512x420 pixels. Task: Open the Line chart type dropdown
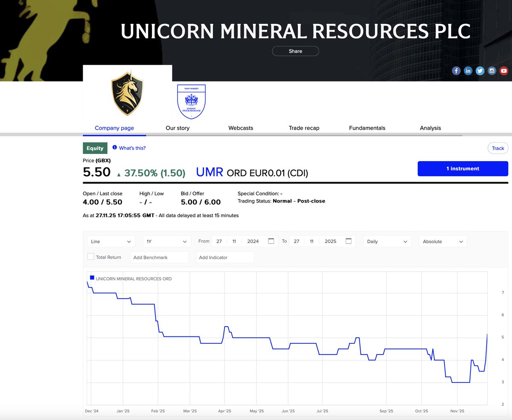(111, 241)
